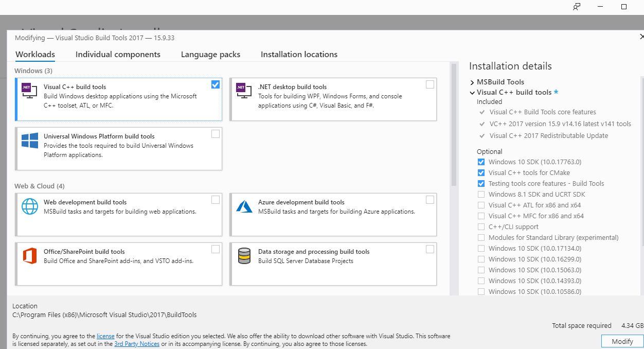
Task: Go to the Installation locations tab
Action: [x=299, y=55]
